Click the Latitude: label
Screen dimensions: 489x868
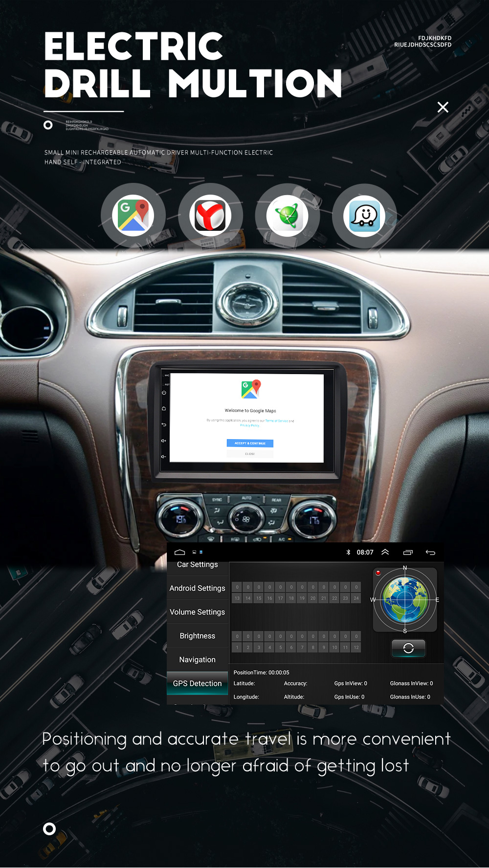pyautogui.click(x=244, y=684)
